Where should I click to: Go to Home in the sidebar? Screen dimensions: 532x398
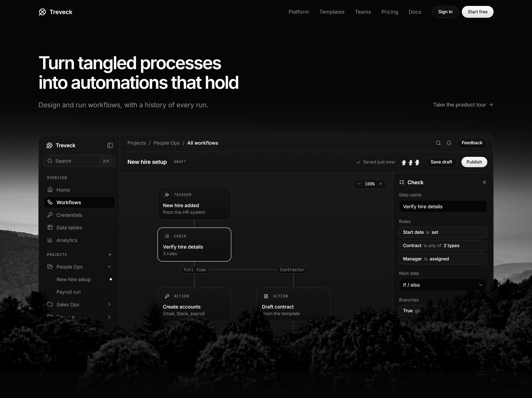(79, 190)
